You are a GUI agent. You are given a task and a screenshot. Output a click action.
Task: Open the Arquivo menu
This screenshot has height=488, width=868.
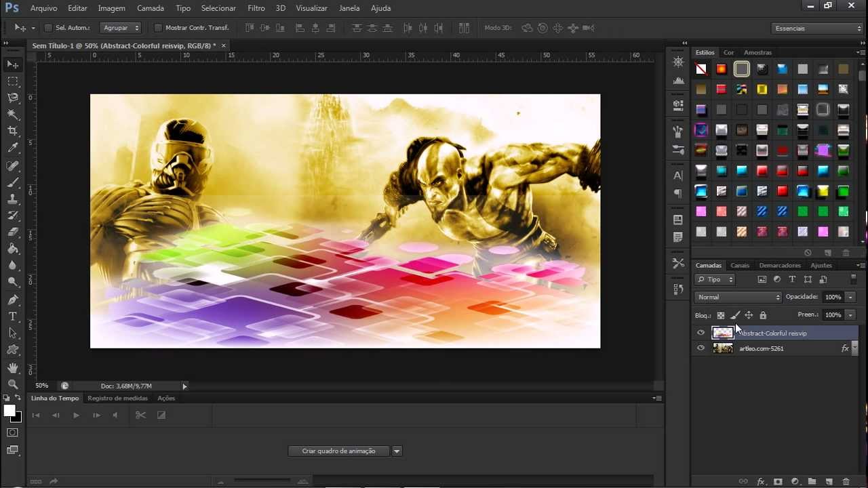point(43,8)
